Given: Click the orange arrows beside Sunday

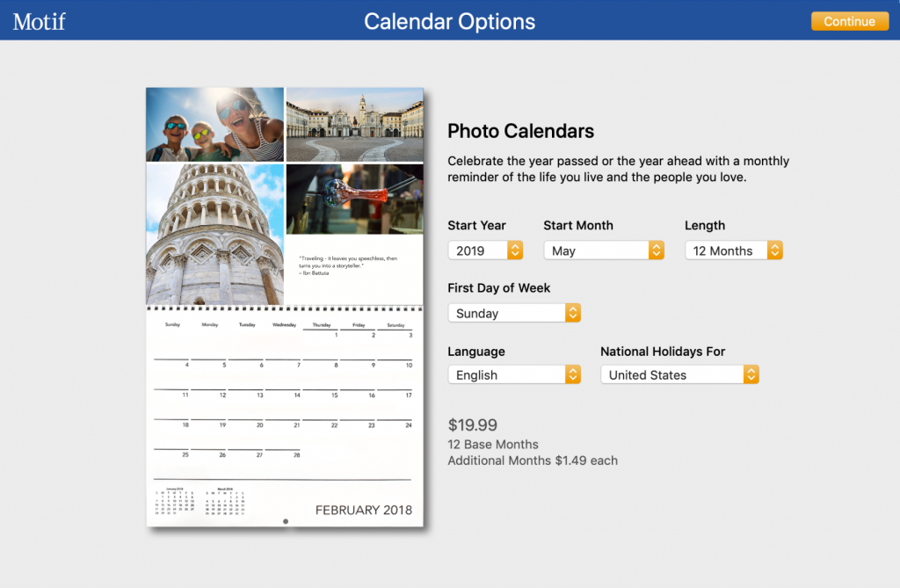Looking at the screenshot, I should pyautogui.click(x=573, y=313).
